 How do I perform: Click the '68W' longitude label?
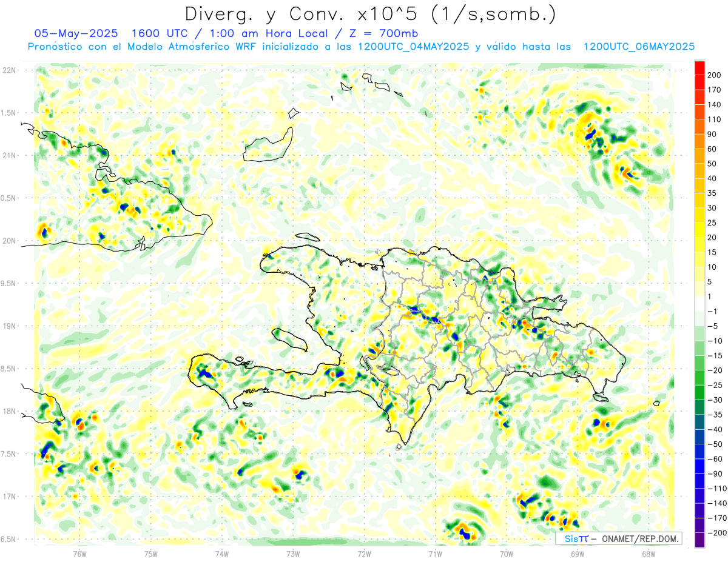(649, 553)
